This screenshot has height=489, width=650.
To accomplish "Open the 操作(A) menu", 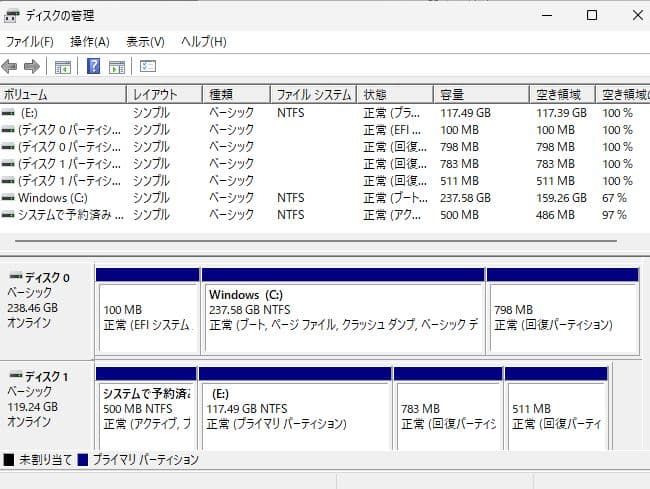I will [90, 42].
